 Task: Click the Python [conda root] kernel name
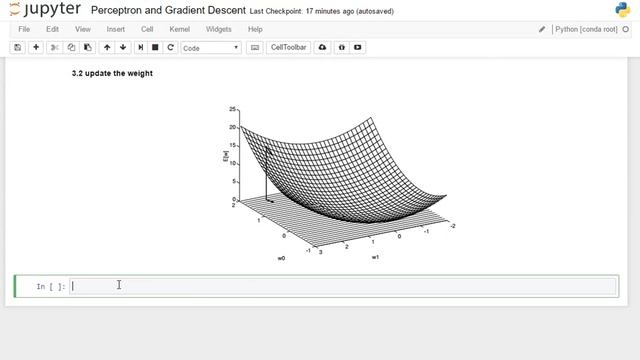(586, 29)
